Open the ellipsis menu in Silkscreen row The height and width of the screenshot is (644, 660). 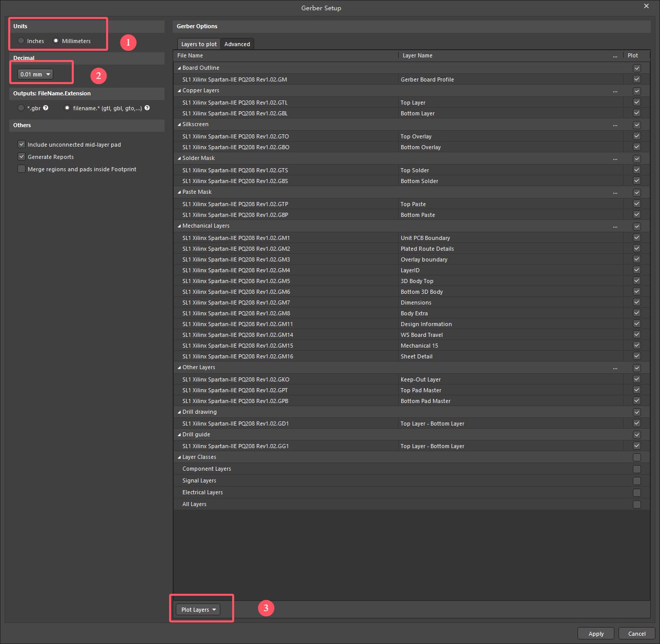click(615, 125)
